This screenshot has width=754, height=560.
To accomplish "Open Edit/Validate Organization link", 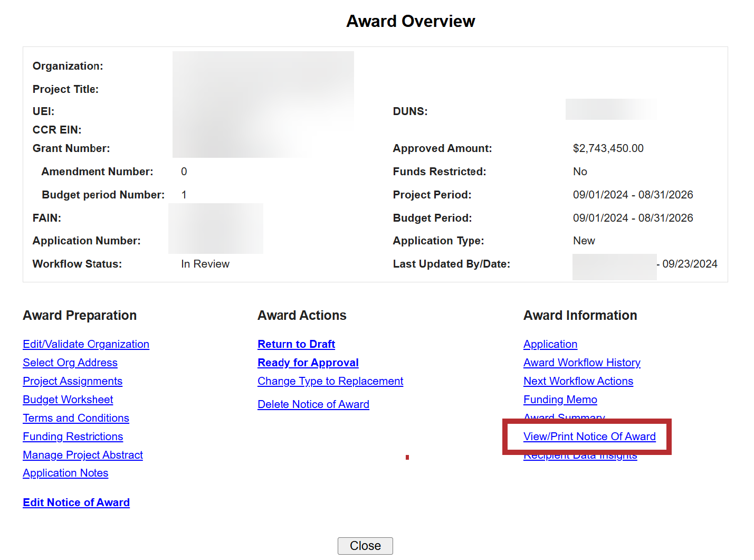I will (86, 344).
